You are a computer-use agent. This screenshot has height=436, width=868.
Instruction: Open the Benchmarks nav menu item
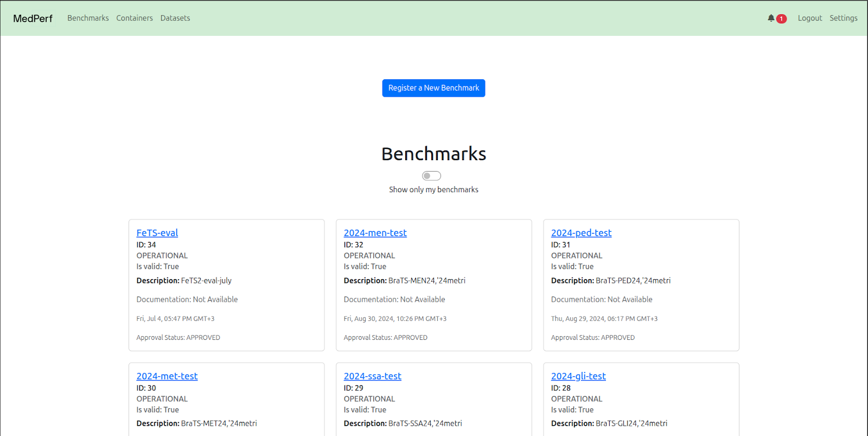point(88,18)
